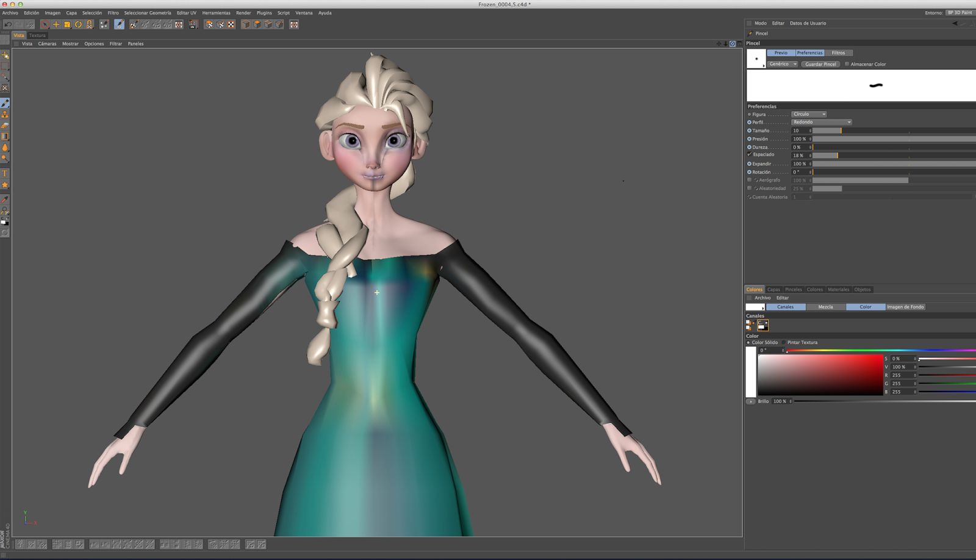This screenshot has height=560, width=976.
Task: Click the orange outlined cube toolbar icon
Action: pyautogui.click(x=246, y=24)
